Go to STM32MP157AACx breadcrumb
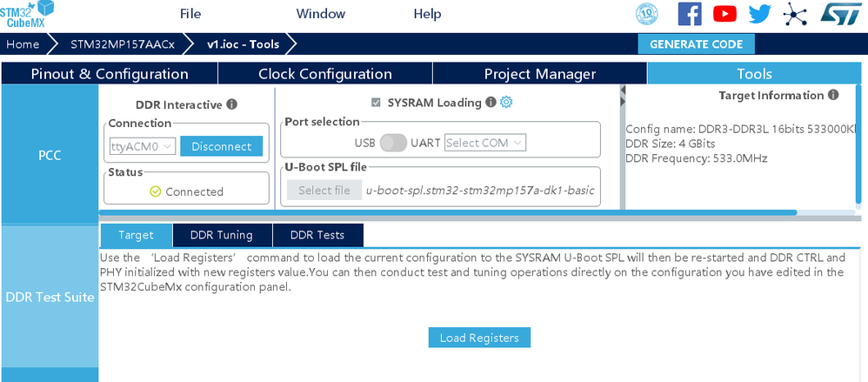868x382 pixels. (x=123, y=44)
